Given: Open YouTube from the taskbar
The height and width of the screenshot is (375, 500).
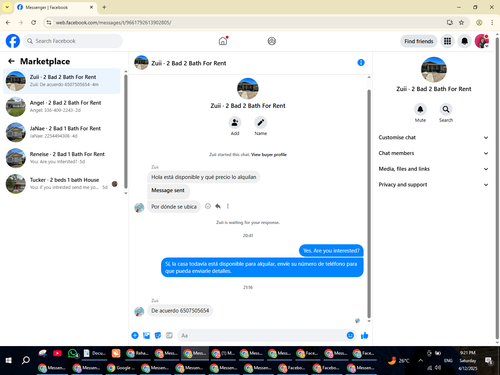Looking at the screenshot, I should coord(57,353).
